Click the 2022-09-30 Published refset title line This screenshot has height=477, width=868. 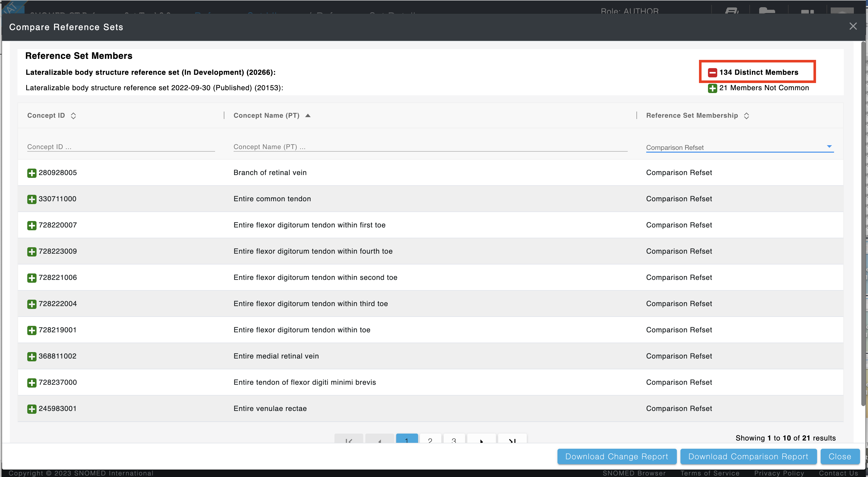[154, 88]
